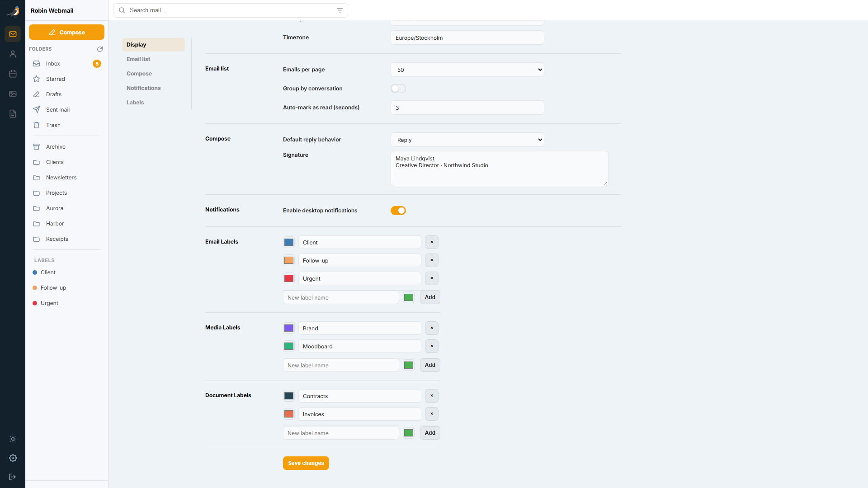Open the Inbox folder
Image resolution: width=868 pixels, height=488 pixels.
tap(66, 64)
